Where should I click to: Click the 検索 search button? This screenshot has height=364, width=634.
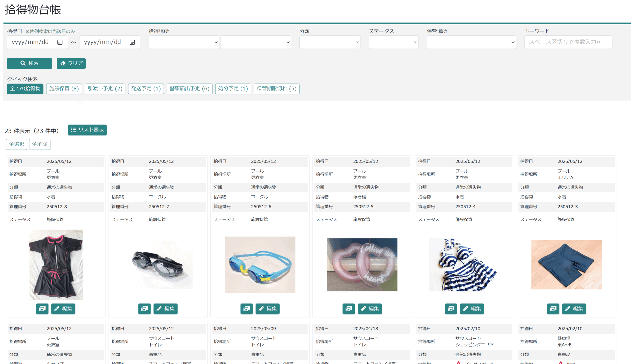[29, 63]
